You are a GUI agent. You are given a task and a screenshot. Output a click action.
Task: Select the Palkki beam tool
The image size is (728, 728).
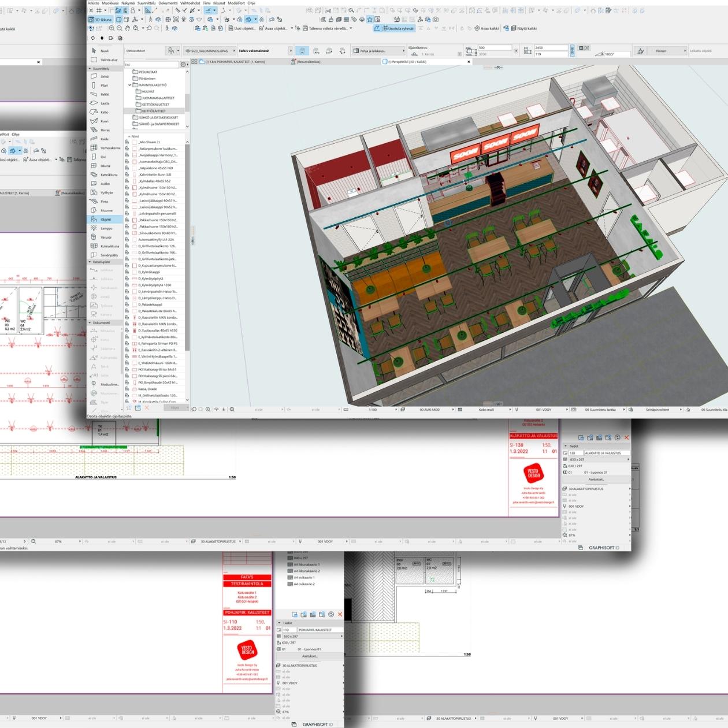click(105, 94)
